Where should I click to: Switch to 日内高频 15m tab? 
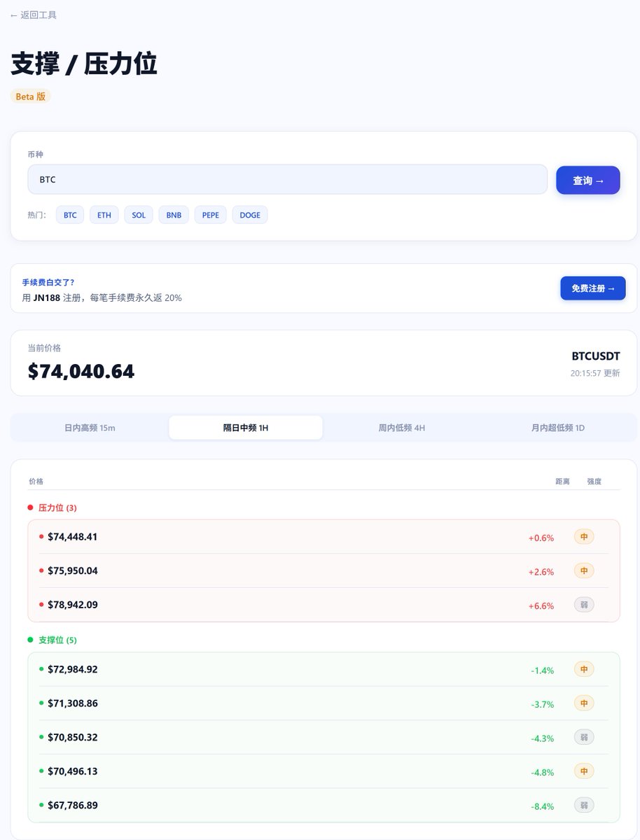(90, 428)
